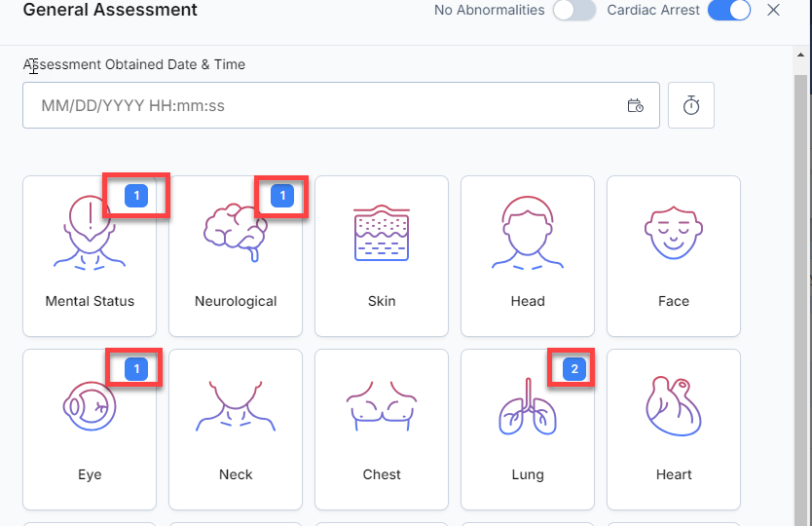Click the Neurological count badge
The height and width of the screenshot is (526, 812).
click(282, 196)
